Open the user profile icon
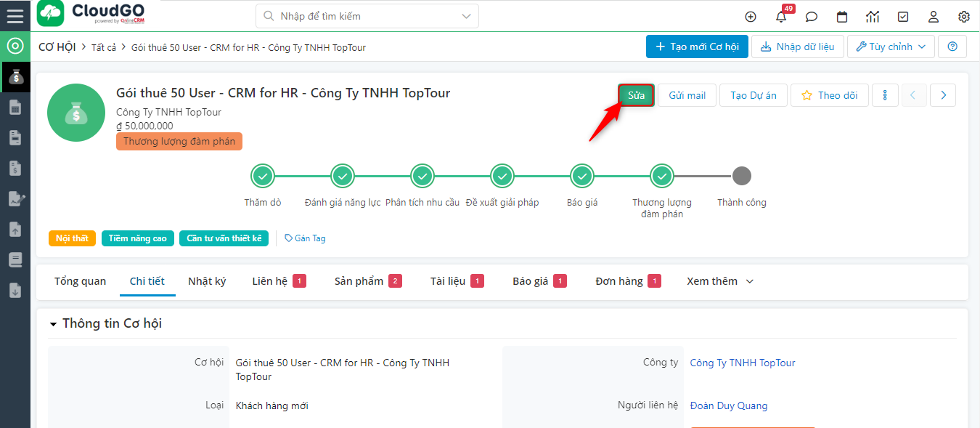 click(x=934, y=17)
